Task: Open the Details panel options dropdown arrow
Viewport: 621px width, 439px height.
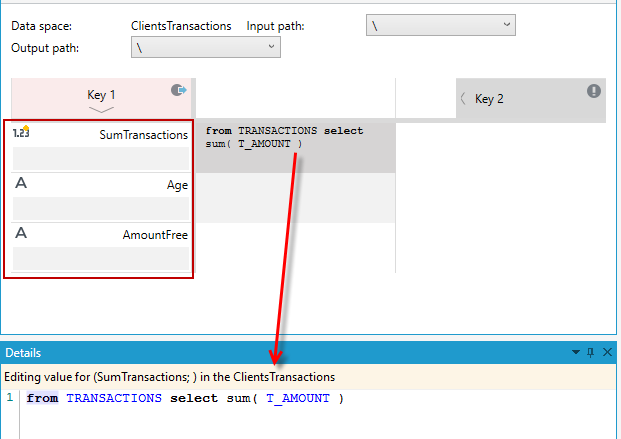Action: point(575,352)
